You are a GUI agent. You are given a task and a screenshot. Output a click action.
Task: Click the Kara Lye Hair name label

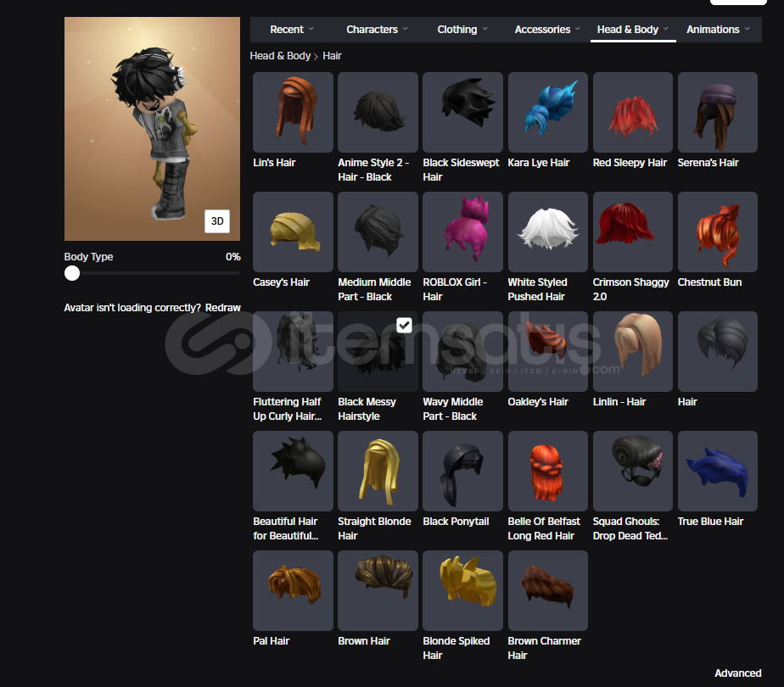(539, 163)
